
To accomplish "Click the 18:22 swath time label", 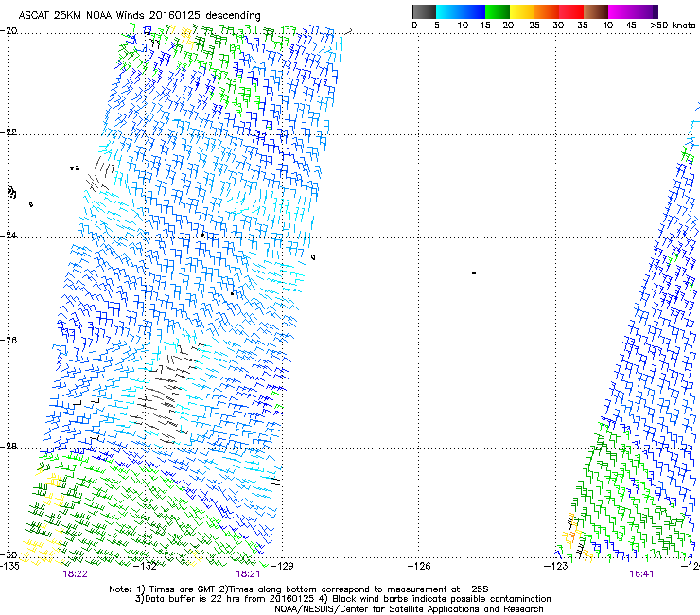I will tap(75, 574).
